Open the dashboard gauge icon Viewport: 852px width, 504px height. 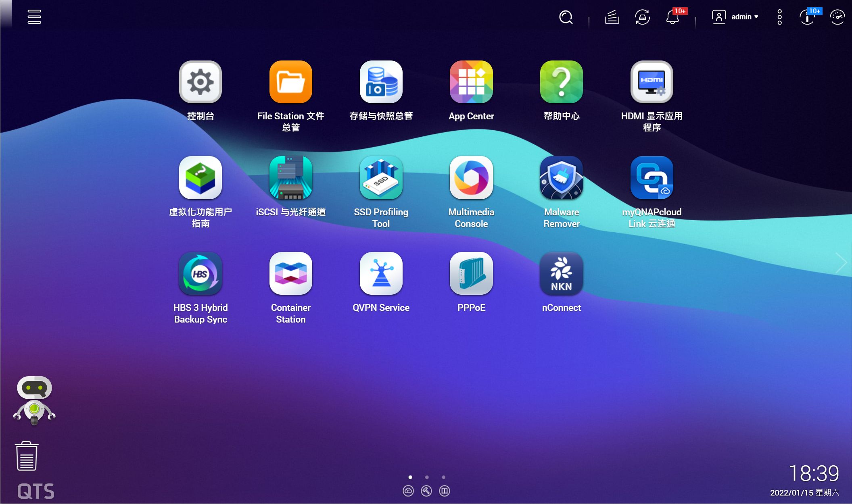(x=837, y=17)
